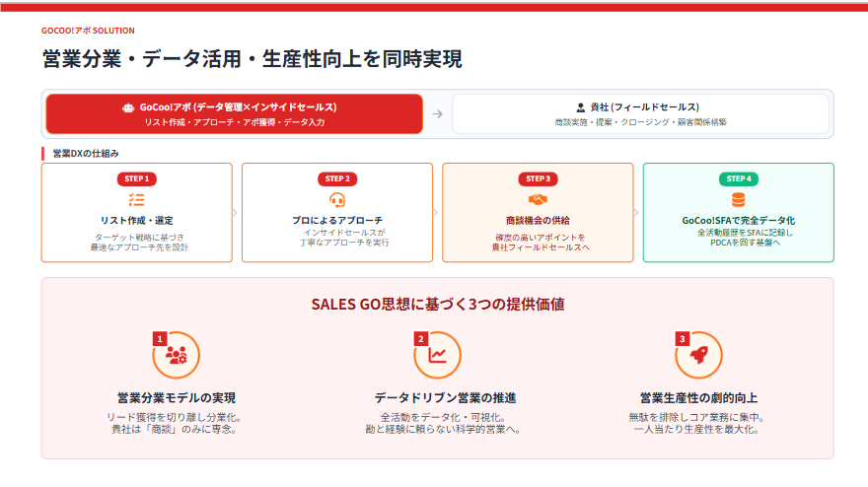Click the プロによるアプローチ title
Screen dimensions: 868x487
click(337, 220)
